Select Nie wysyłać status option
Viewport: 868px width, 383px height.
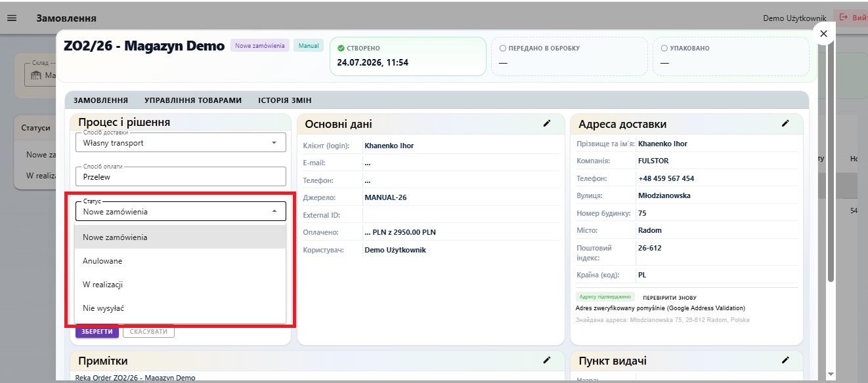(181, 308)
